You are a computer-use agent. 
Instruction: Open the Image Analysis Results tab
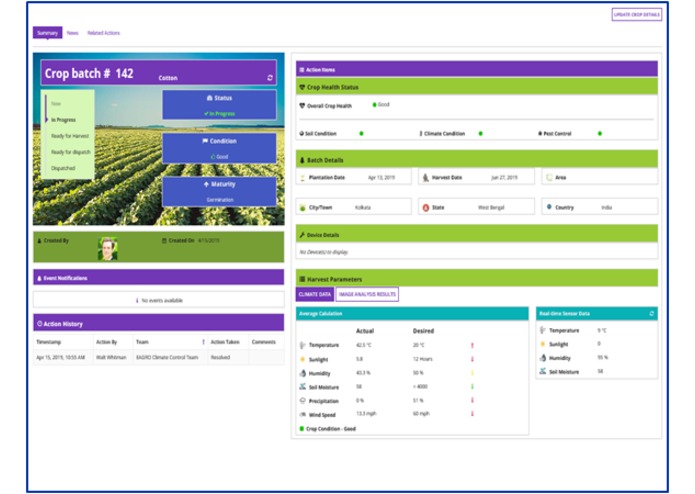click(x=367, y=294)
